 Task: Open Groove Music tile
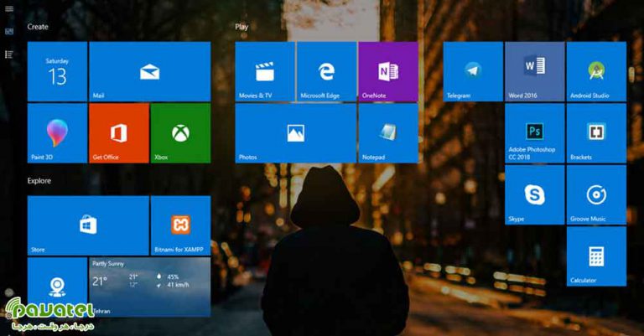tap(596, 195)
